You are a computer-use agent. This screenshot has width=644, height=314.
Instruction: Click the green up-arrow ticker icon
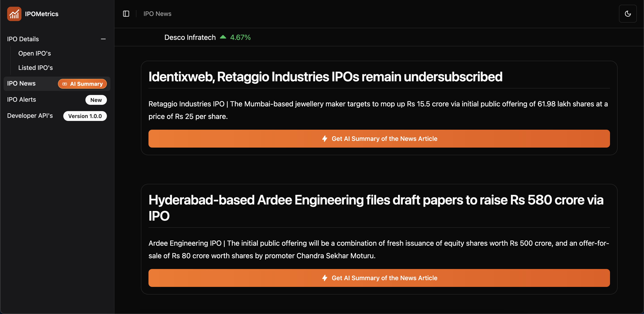[223, 37]
